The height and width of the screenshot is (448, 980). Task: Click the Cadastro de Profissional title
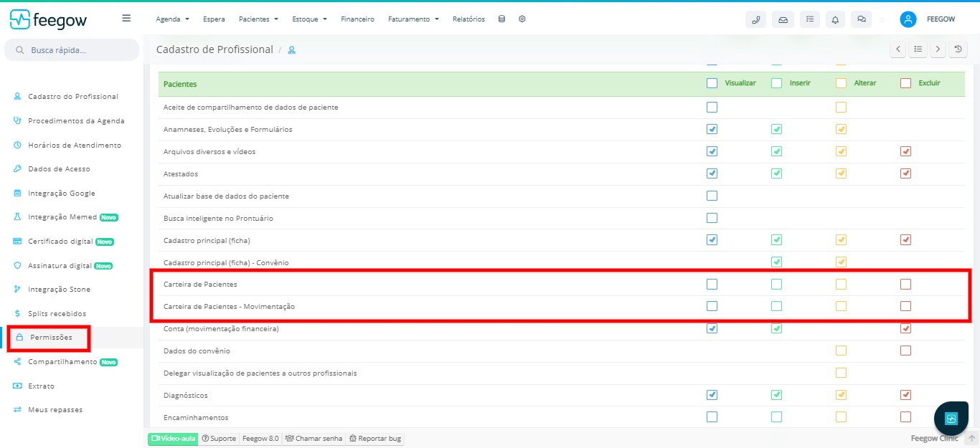point(215,49)
